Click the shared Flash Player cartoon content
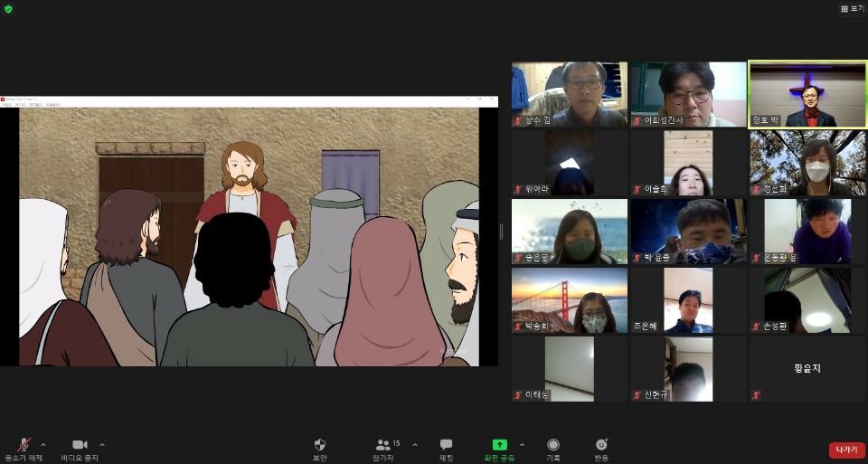868x464 pixels. pyautogui.click(x=250, y=237)
